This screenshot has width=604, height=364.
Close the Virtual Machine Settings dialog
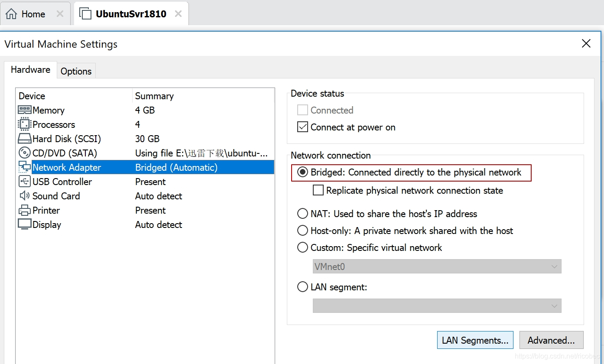[x=586, y=43]
